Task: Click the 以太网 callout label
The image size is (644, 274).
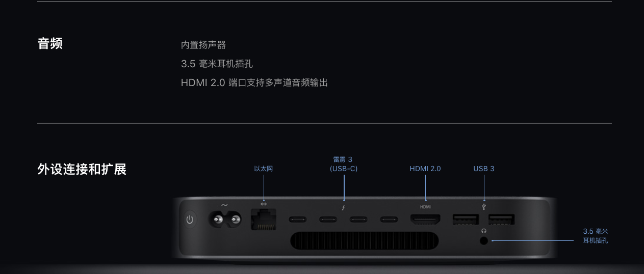Action: point(264,169)
